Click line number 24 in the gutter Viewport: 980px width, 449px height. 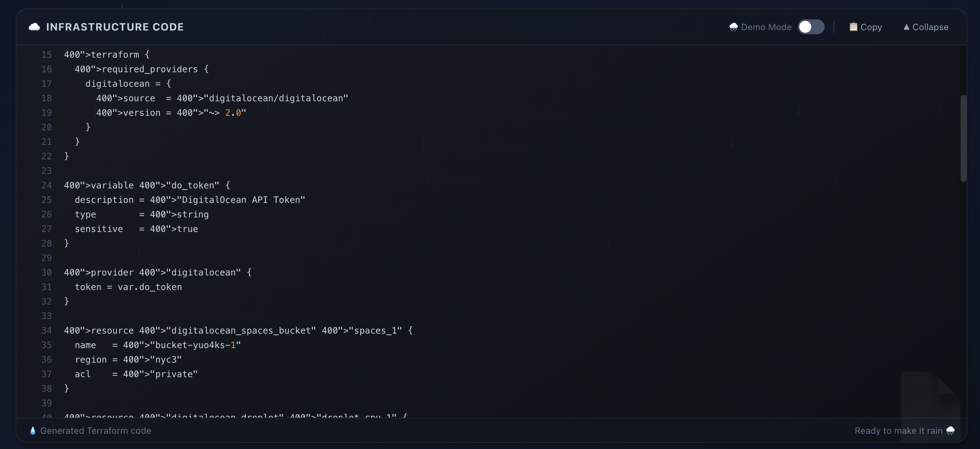pos(46,185)
